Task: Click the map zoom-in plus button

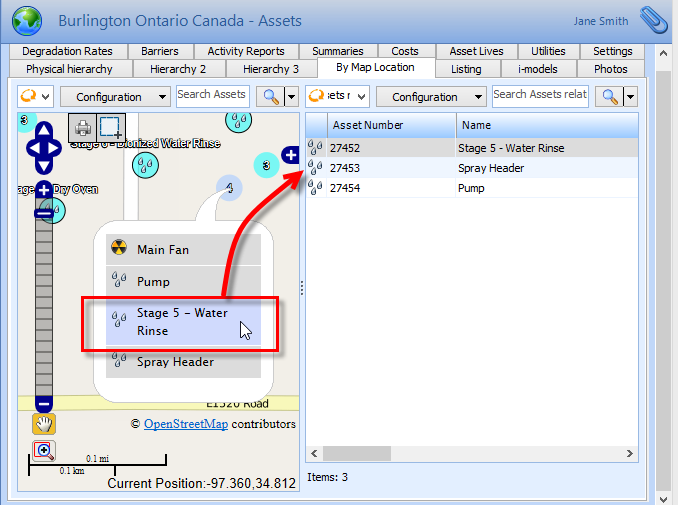Action: tap(44, 190)
